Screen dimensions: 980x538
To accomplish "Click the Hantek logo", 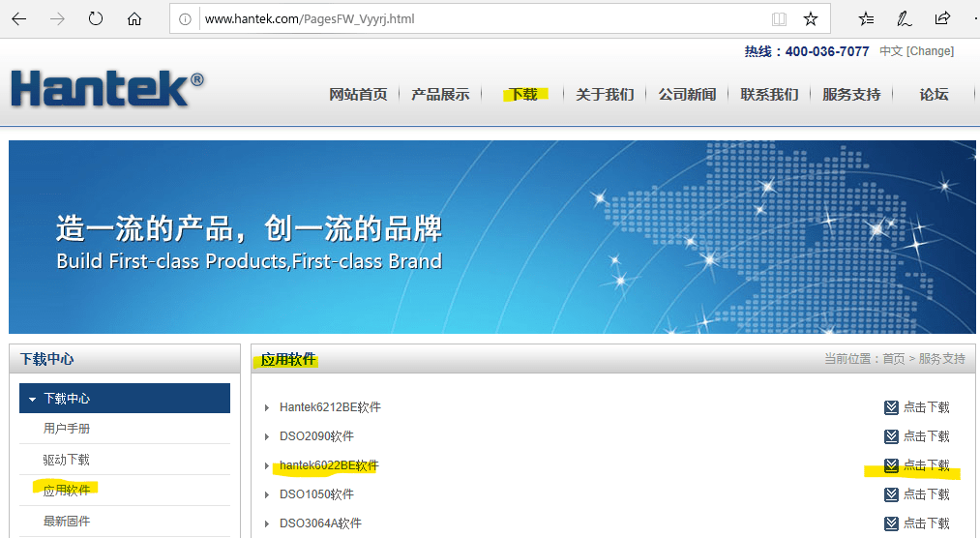I will (x=107, y=87).
